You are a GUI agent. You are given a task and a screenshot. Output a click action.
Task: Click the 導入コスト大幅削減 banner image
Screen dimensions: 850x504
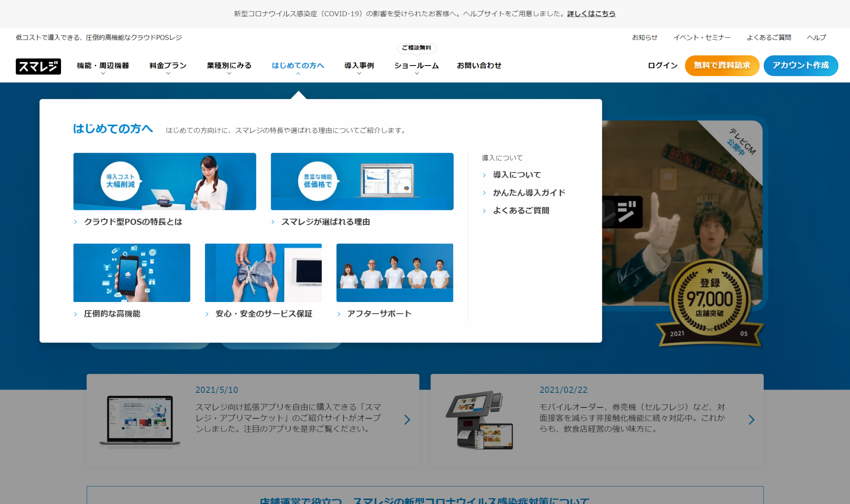[165, 181]
